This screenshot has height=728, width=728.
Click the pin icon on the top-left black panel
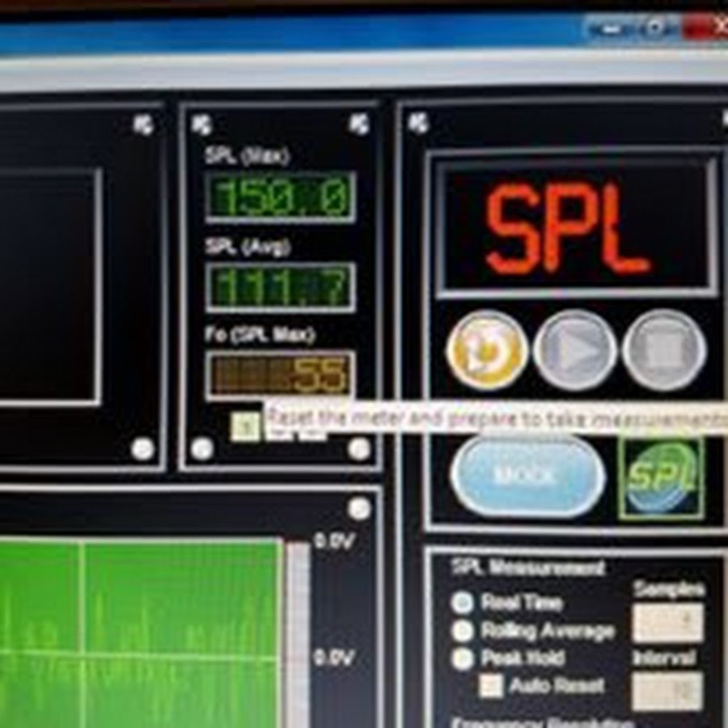143,124
